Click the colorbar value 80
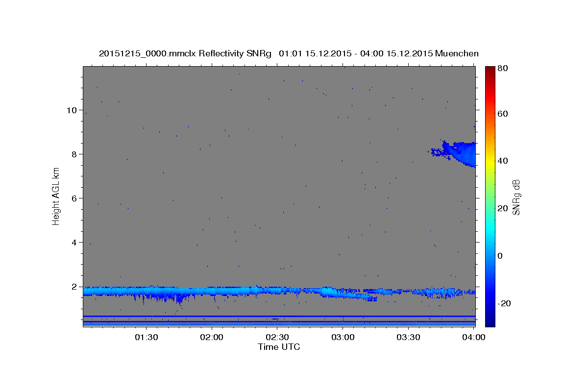This screenshot has height=392, width=588. pos(503,68)
